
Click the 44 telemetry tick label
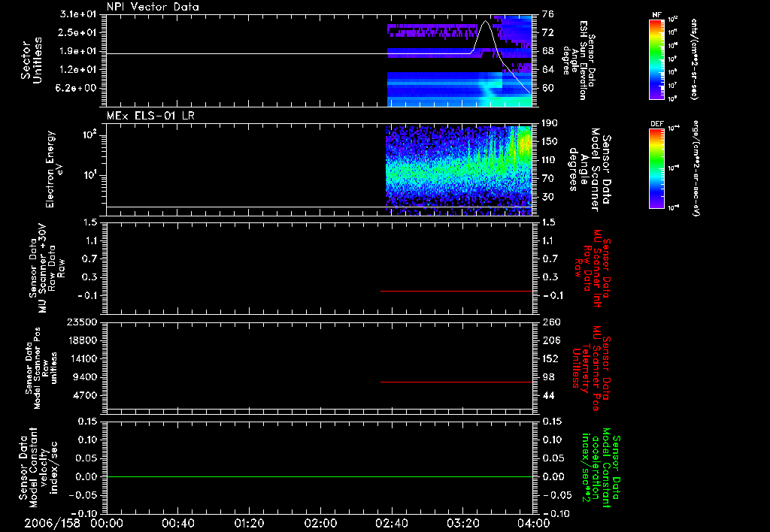pos(547,395)
